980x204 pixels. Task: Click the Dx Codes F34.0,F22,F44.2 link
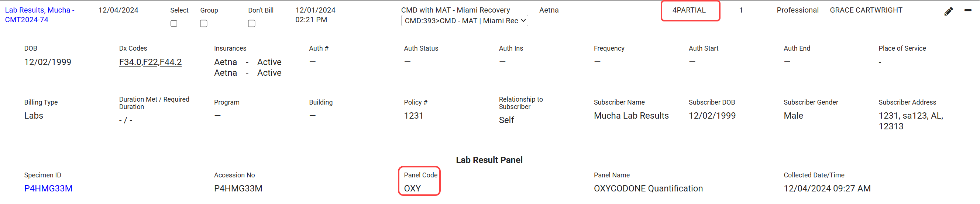pyautogui.click(x=150, y=62)
